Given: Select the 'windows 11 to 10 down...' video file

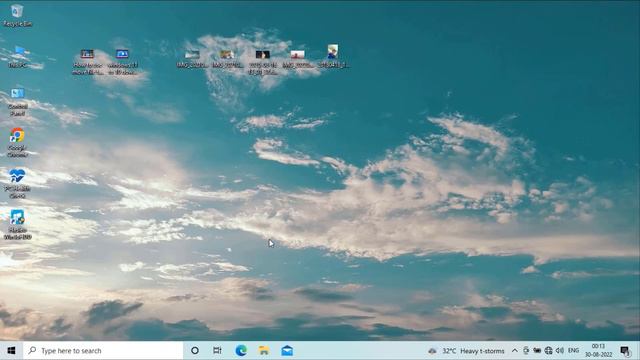Looking at the screenshot, I should coord(122,62).
